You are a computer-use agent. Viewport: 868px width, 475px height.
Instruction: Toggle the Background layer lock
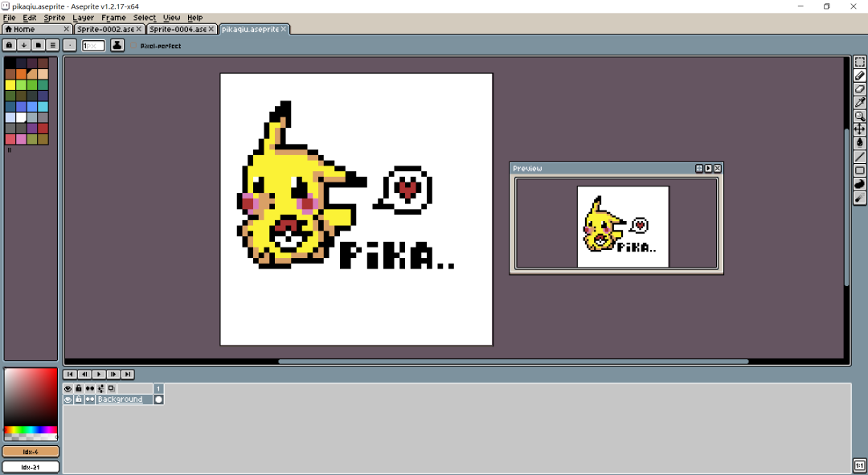pos(79,399)
